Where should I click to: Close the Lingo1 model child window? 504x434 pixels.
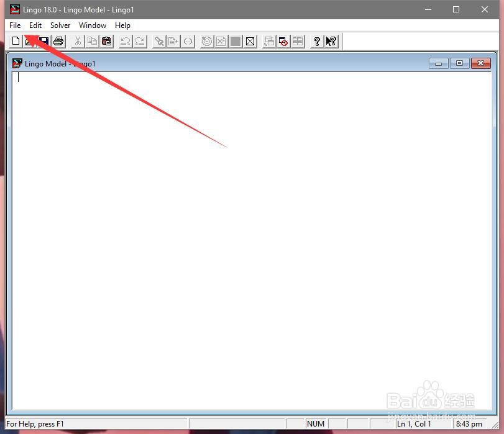[x=481, y=63]
